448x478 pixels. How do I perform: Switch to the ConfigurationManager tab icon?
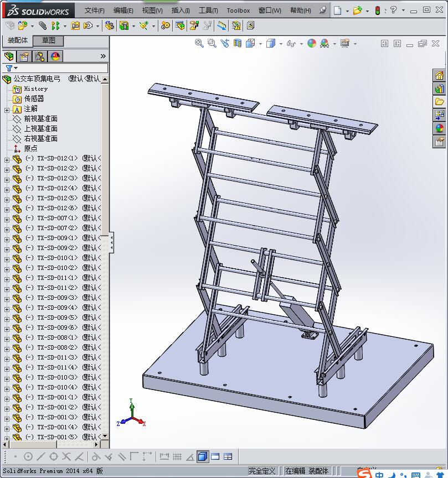(40, 56)
